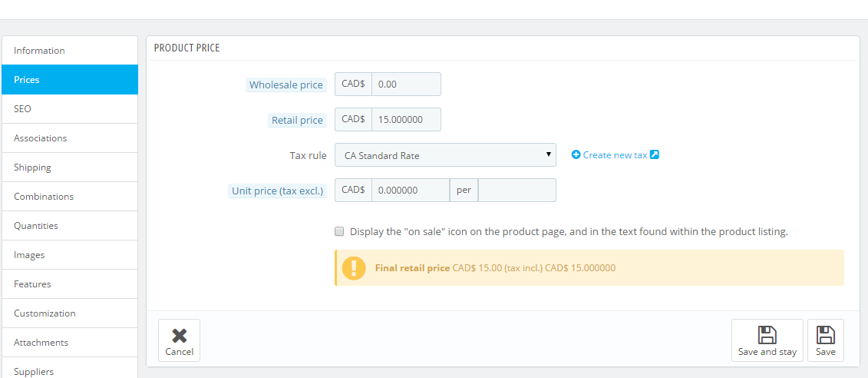The width and height of the screenshot is (868, 378).
Task: Click the yellow warning exclamation icon
Action: click(354, 268)
